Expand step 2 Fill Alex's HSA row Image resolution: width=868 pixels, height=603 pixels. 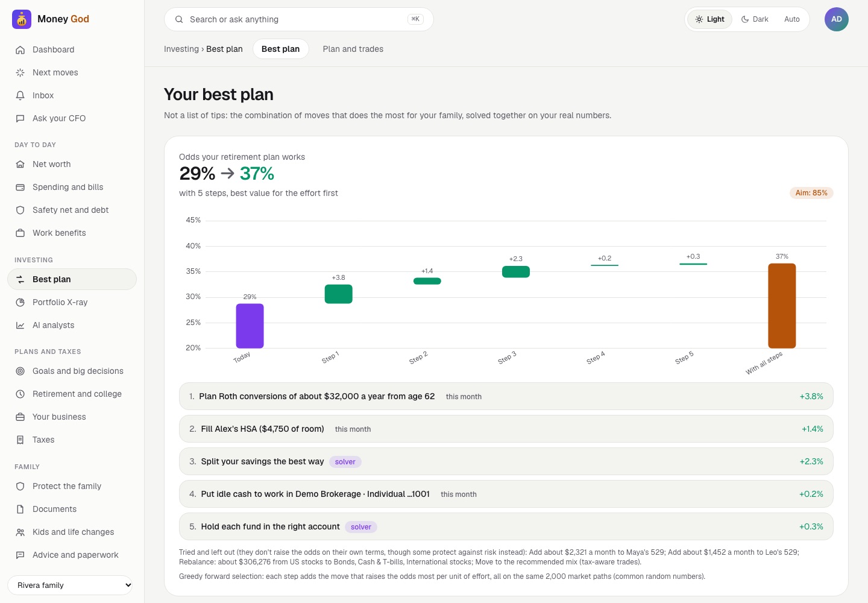pyautogui.click(x=506, y=429)
